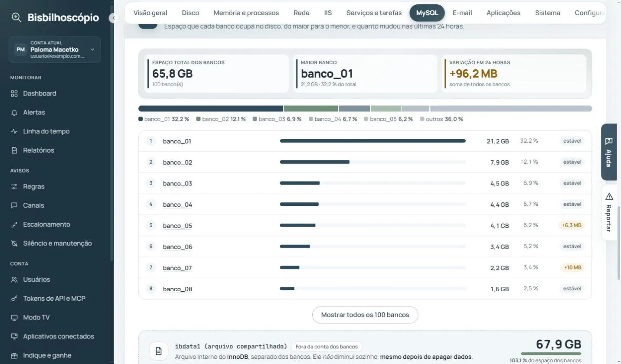621x364 pixels.
Task: Open the Ajuda side panel button
Action: click(609, 152)
